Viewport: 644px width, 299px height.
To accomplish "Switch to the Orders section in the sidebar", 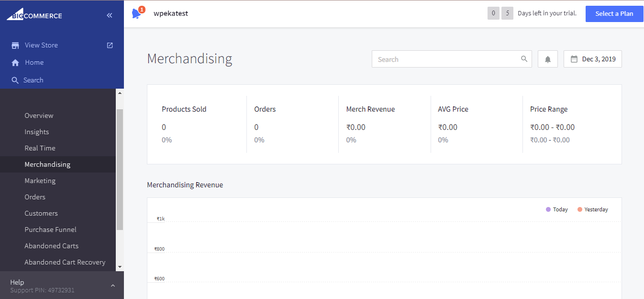I will (x=35, y=197).
